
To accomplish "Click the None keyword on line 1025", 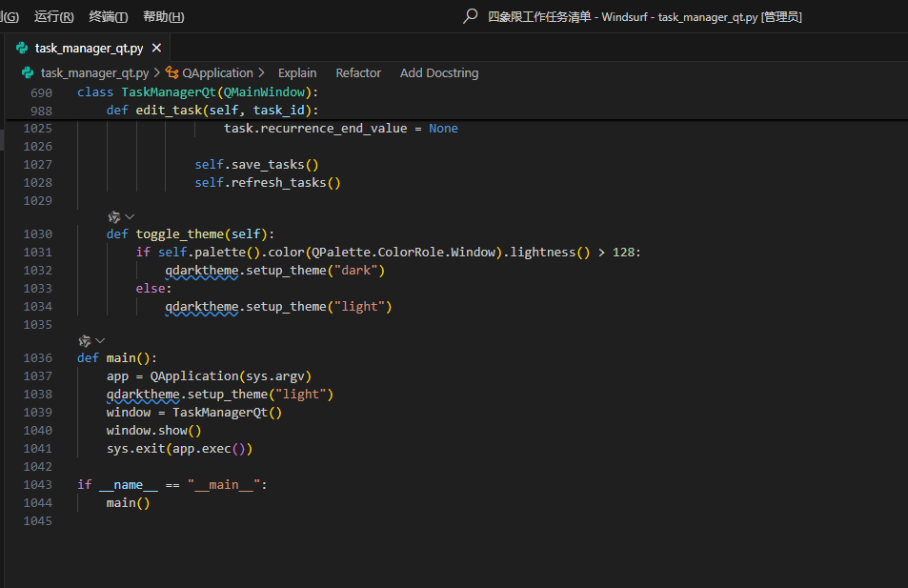I will [443, 129].
